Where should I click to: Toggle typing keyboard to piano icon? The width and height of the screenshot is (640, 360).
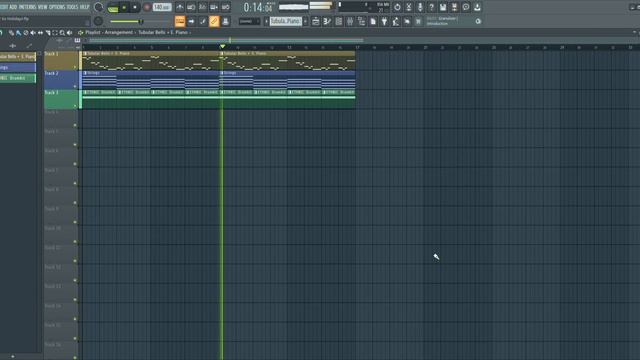click(x=180, y=21)
